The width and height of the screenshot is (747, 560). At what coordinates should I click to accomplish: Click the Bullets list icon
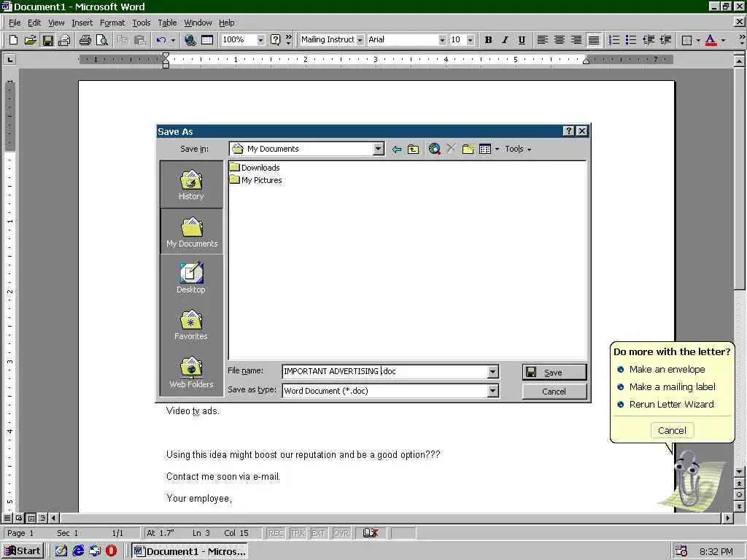[631, 40]
